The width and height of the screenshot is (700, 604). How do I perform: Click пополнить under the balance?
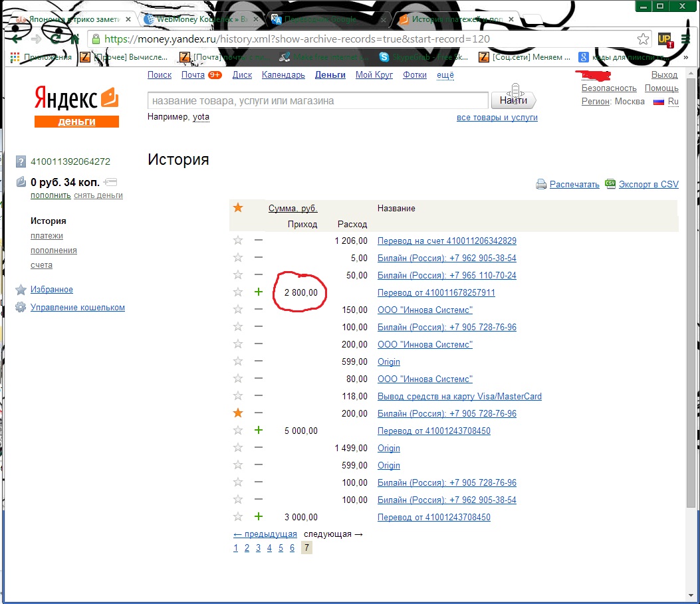pyautogui.click(x=51, y=195)
